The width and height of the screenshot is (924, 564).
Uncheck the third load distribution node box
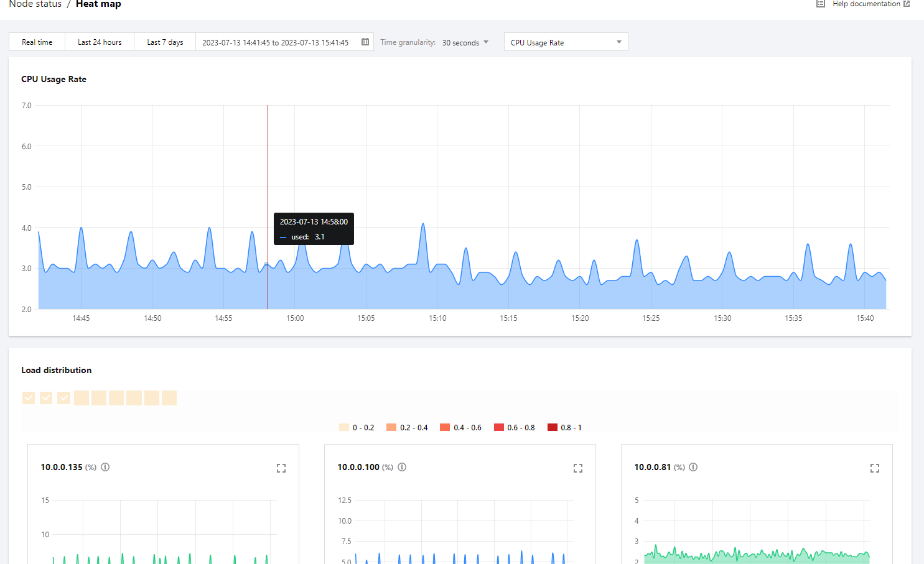pos(63,398)
